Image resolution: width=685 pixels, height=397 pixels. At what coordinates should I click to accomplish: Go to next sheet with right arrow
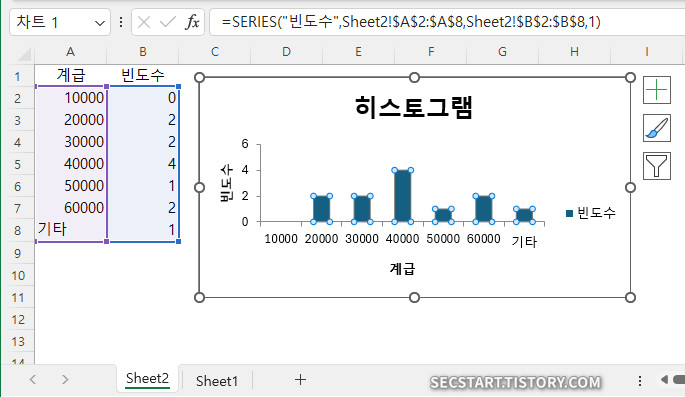65,380
